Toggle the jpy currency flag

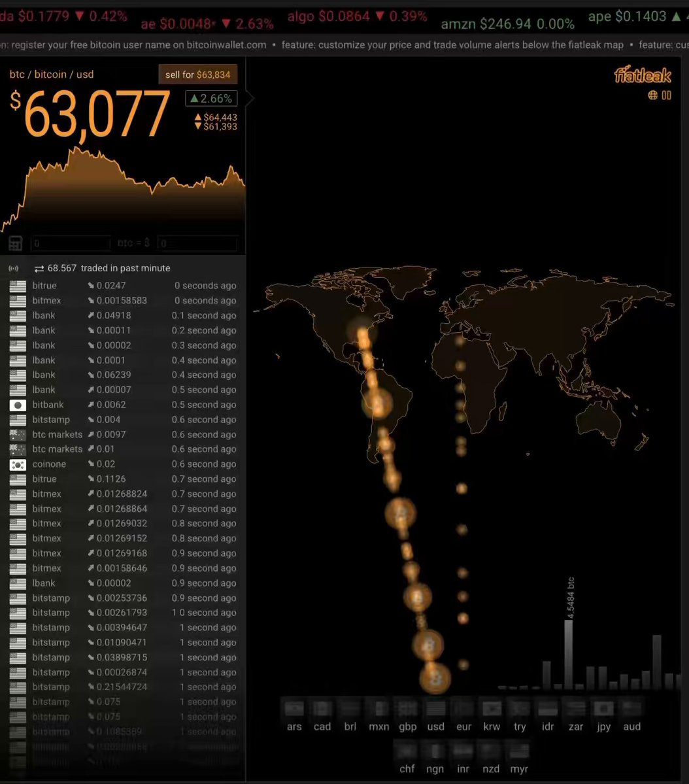(x=603, y=709)
